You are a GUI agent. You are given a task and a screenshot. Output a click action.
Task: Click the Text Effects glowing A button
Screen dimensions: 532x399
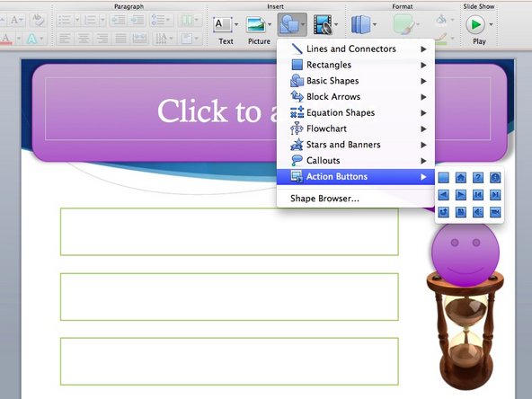coord(31,39)
